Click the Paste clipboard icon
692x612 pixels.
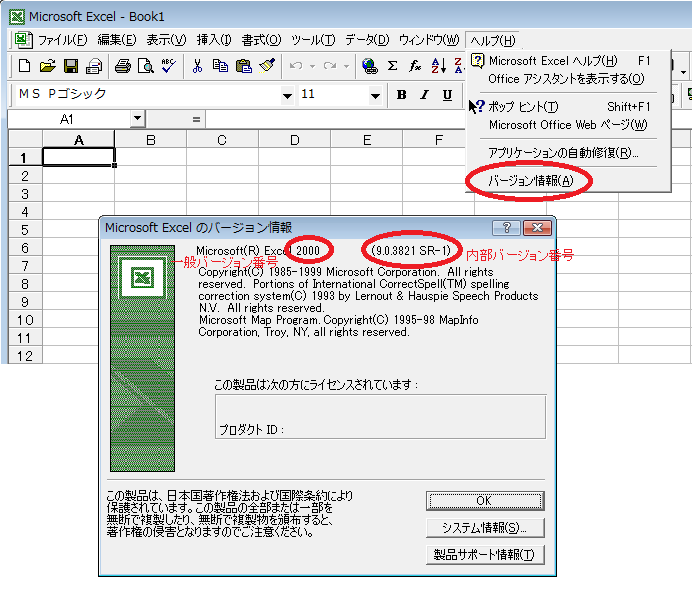pos(244,66)
